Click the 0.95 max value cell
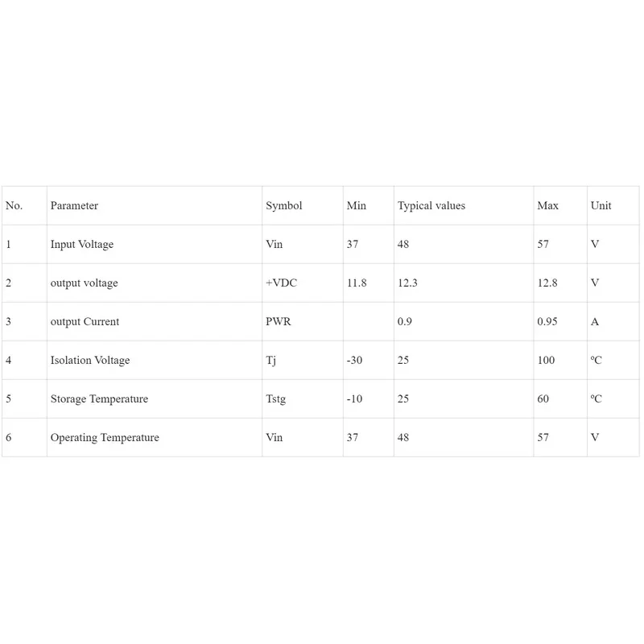 (x=548, y=322)
